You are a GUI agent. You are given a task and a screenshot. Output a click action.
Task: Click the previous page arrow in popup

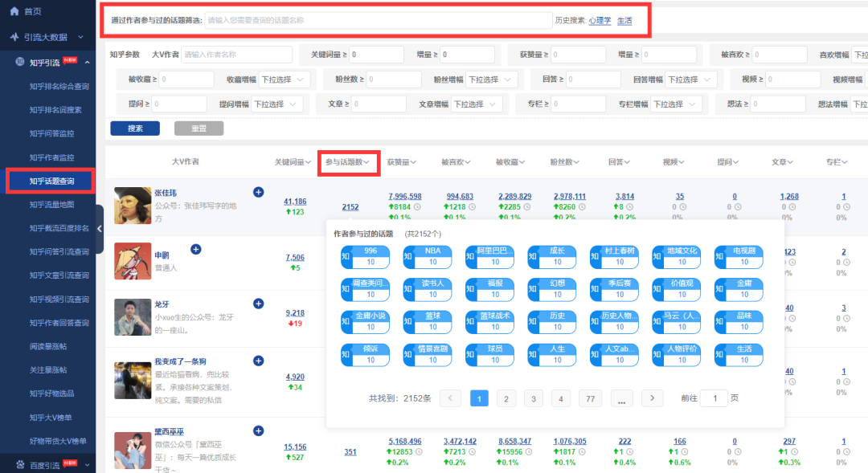[x=450, y=398]
